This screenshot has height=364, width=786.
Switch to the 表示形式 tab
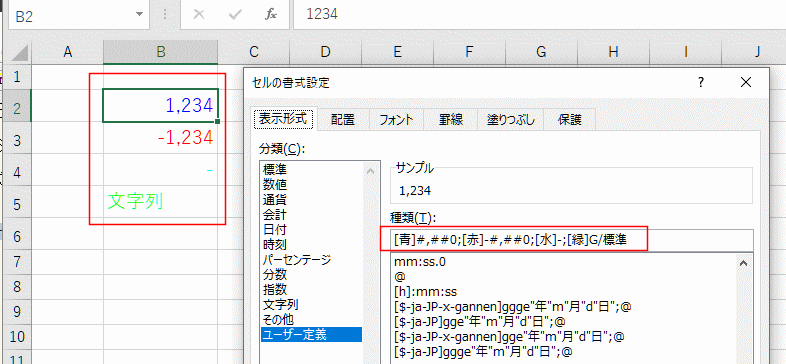[283, 119]
